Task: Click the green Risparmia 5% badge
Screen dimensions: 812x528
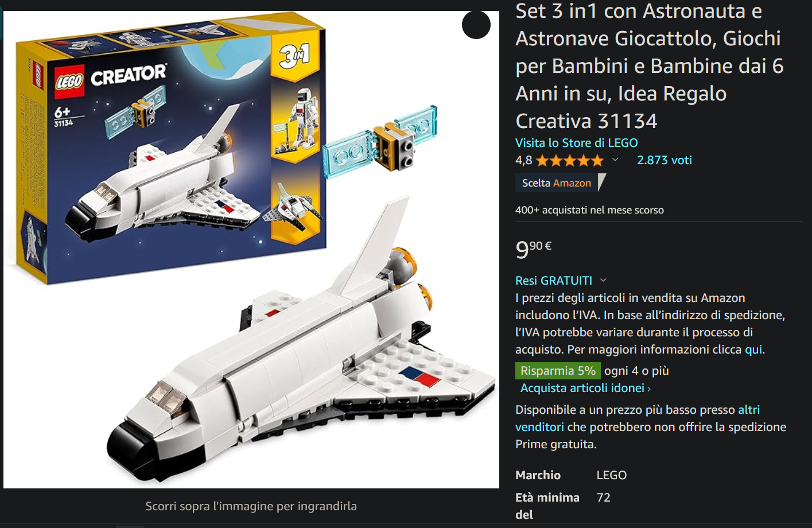Action: pos(558,371)
